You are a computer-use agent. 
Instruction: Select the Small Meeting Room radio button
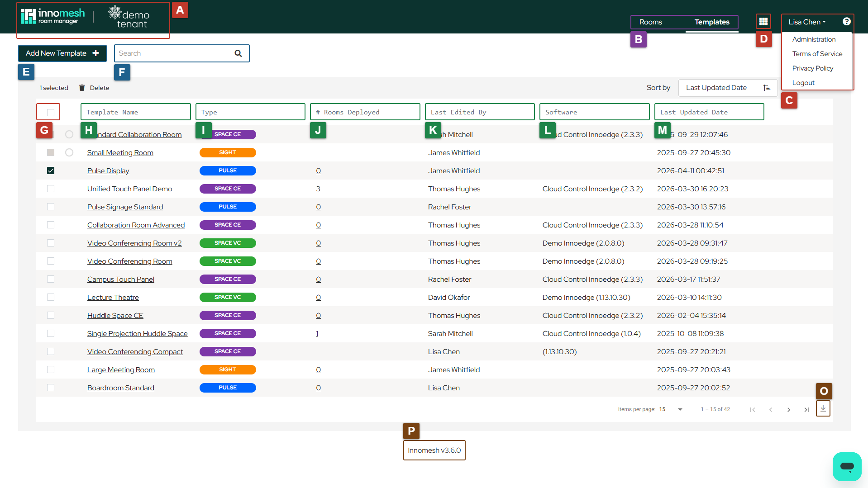click(69, 152)
